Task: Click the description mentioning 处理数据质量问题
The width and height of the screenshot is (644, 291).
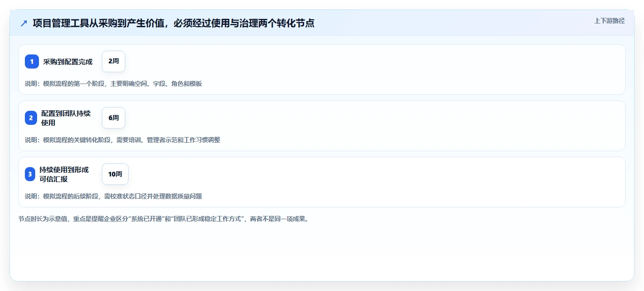Action: coord(114,196)
